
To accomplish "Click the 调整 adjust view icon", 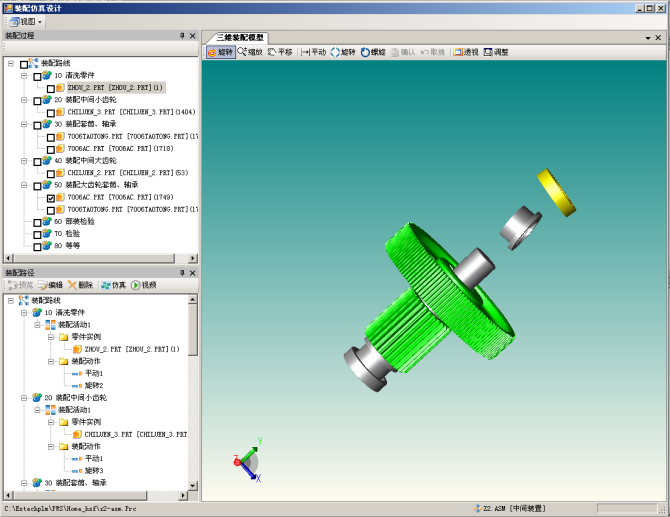I will (x=496, y=52).
